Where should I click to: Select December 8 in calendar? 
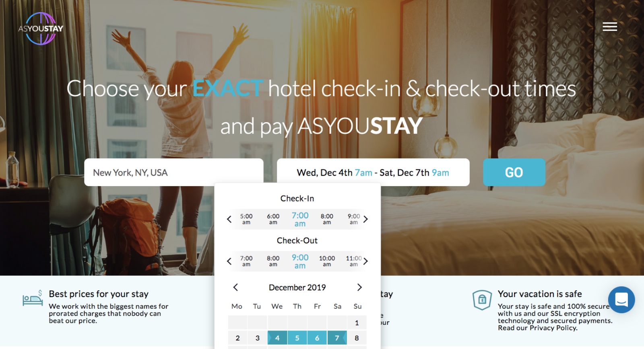click(x=357, y=338)
